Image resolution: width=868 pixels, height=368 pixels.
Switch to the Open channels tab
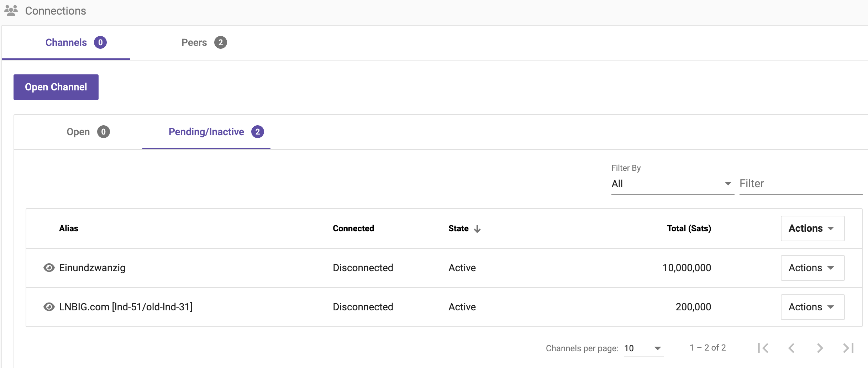click(x=88, y=132)
